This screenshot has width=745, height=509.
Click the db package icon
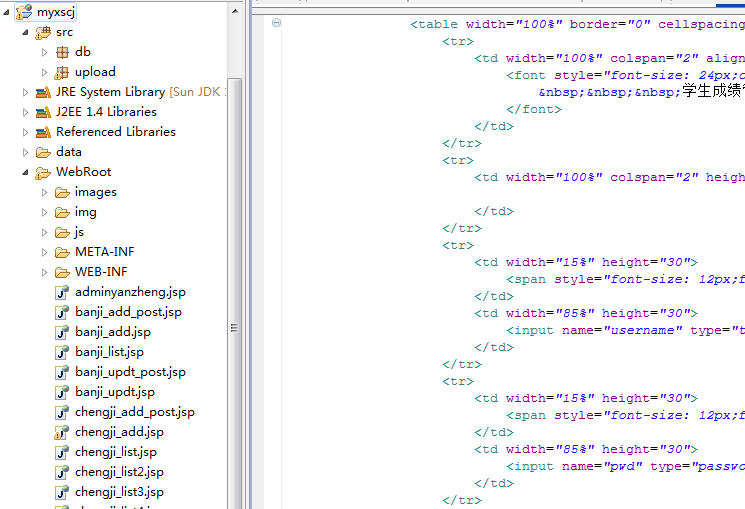pyautogui.click(x=62, y=52)
